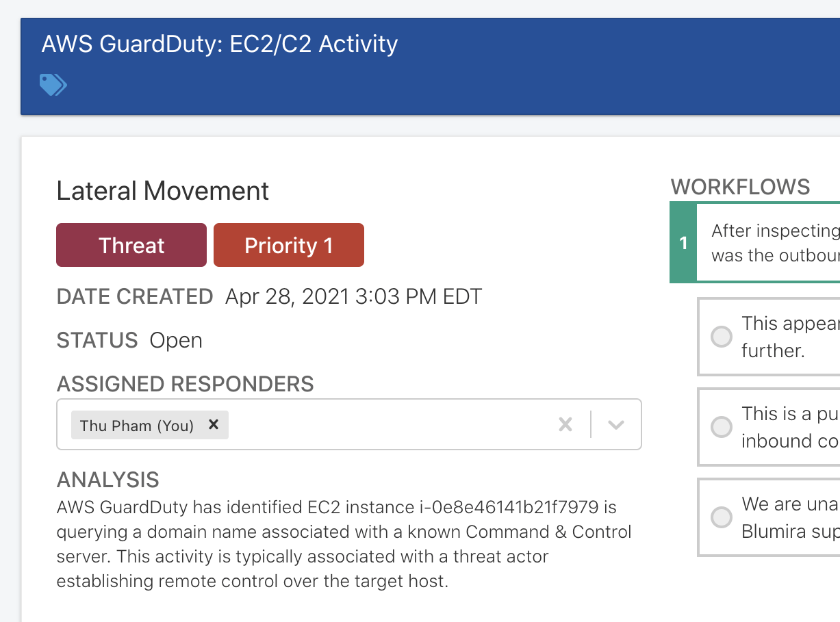The width and height of the screenshot is (840, 622).
Task: Remove Thu Pham with the chip's X icon
Action: (213, 424)
